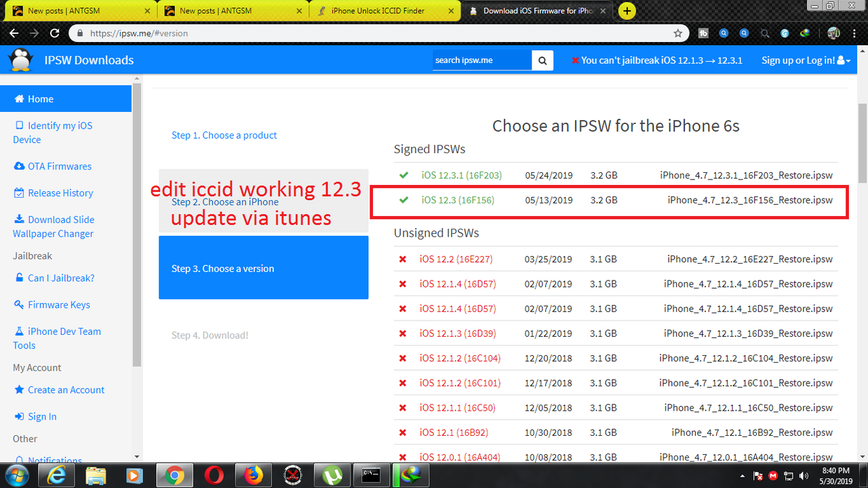The image size is (868, 488).
Task: Open the Chrome profile avatar
Action: [x=833, y=33]
